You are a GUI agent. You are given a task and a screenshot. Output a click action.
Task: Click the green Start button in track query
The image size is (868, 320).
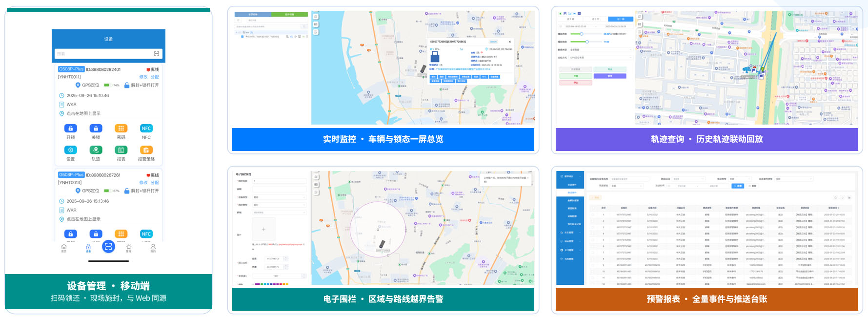tap(576, 76)
